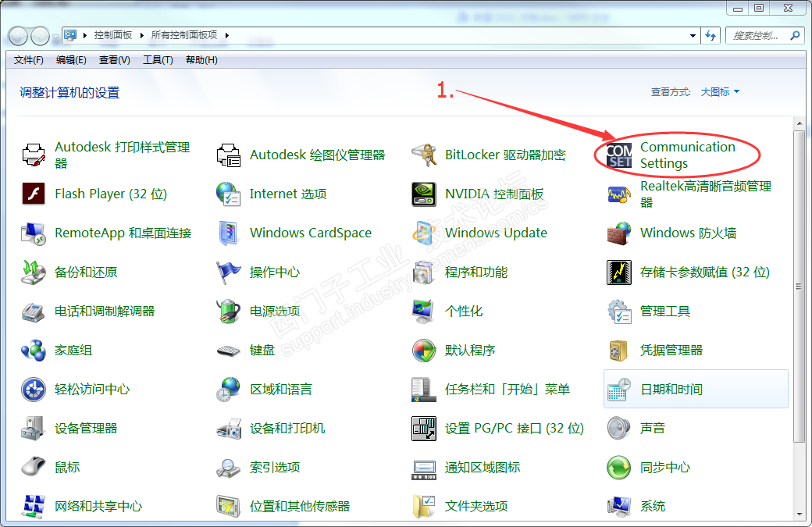Screen dimensions: 812x527
Task: Open Windows 防火墙 brick wall icon
Action: [x=619, y=233]
